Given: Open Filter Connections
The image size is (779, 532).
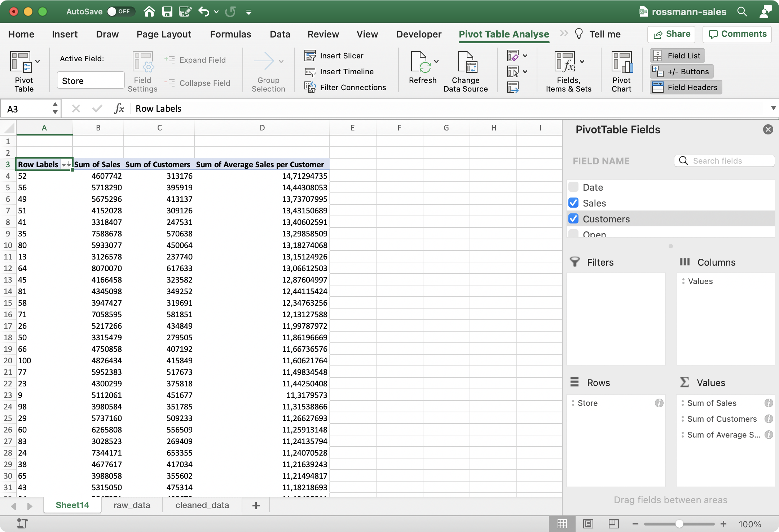Looking at the screenshot, I should click(x=346, y=88).
